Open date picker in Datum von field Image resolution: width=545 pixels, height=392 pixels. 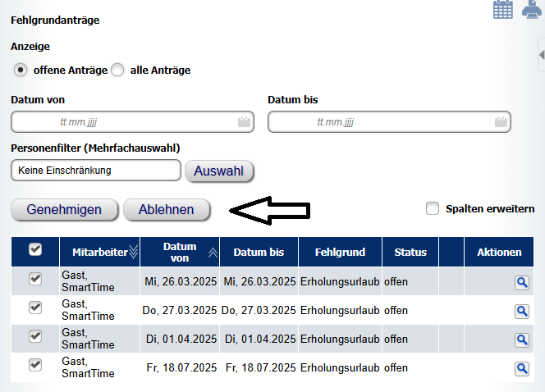tap(244, 122)
